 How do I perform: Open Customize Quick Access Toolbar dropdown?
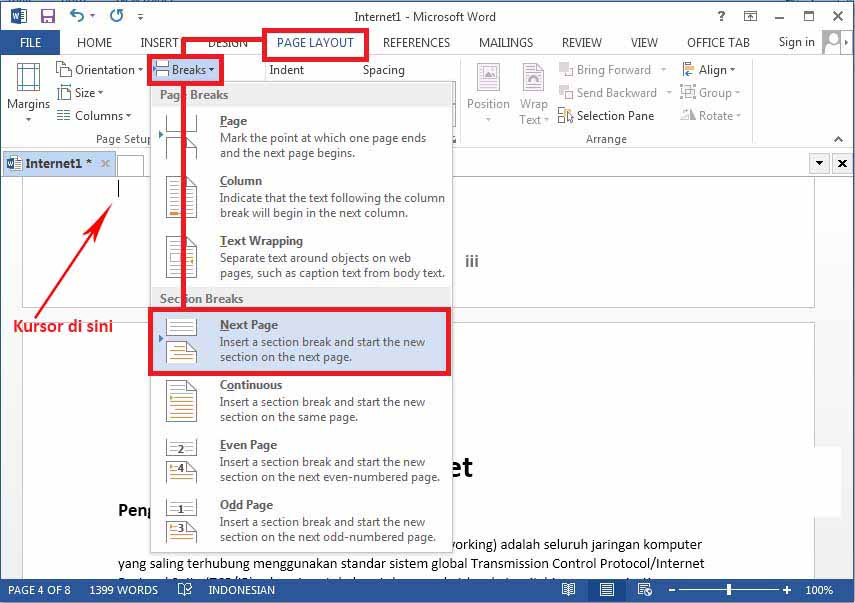coord(140,17)
